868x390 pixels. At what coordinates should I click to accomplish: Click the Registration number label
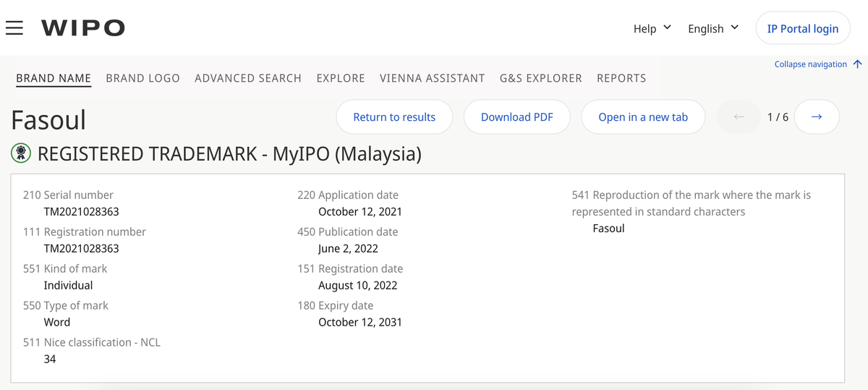tap(85, 232)
